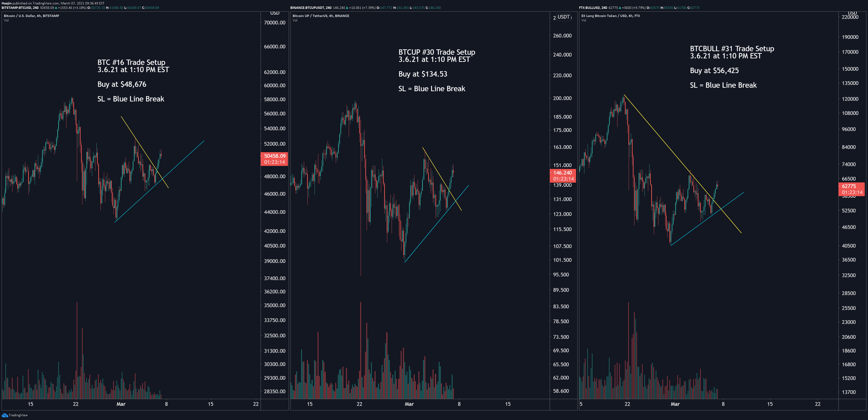The image size is (868, 420).
Task: Click the 'Buy at $48,676' text on BTC chart
Action: (122, 84)
